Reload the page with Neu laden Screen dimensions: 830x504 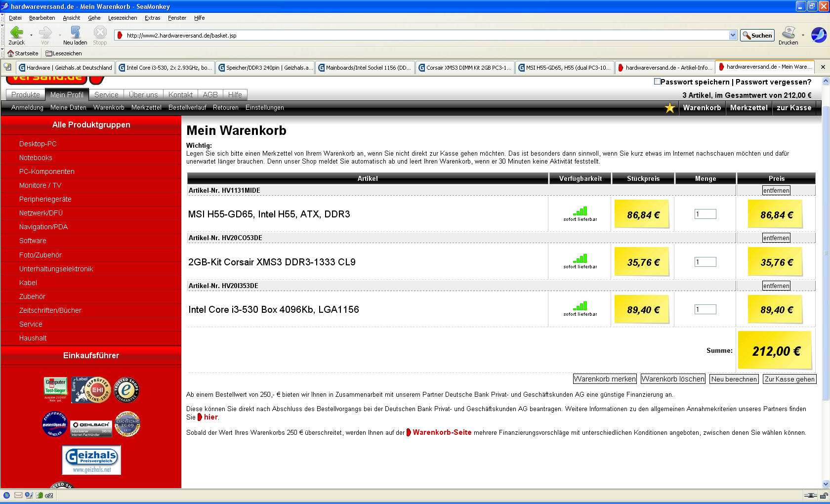pos(75,35)
